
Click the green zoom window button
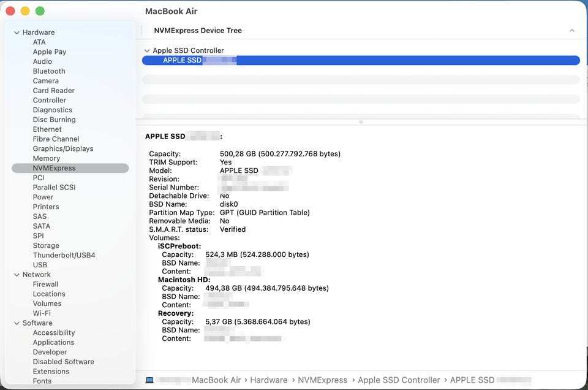(x=40, y=11)
